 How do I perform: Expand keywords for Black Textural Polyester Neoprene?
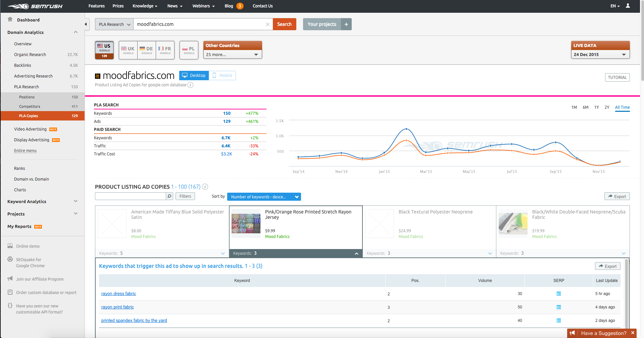point(490,253)
